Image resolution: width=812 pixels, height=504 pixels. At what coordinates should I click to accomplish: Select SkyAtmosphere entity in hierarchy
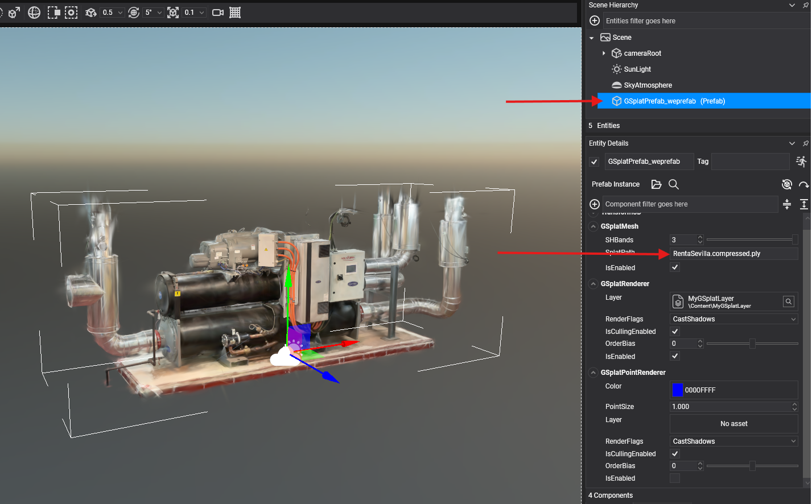(x=648, y=85)
